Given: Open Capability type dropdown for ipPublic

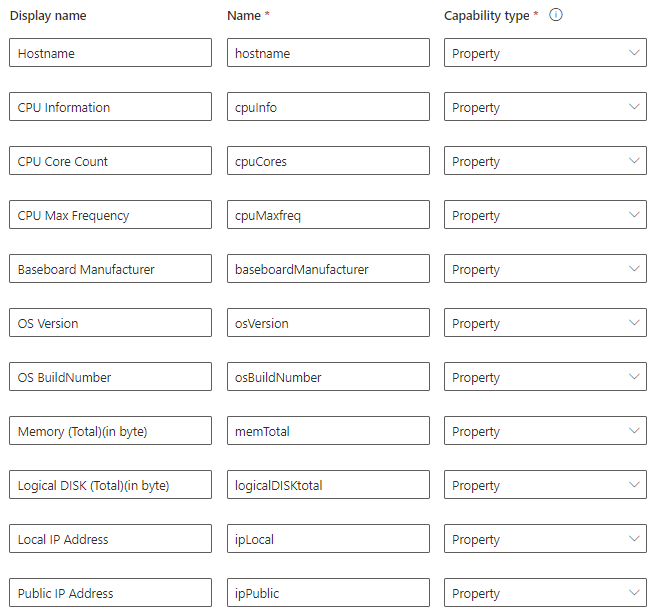Looking at the screenshot, I should [545, 593].
